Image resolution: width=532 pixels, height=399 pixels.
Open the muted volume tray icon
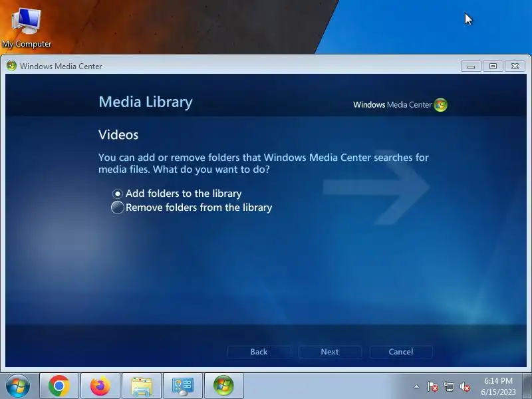tap(464, 386)
